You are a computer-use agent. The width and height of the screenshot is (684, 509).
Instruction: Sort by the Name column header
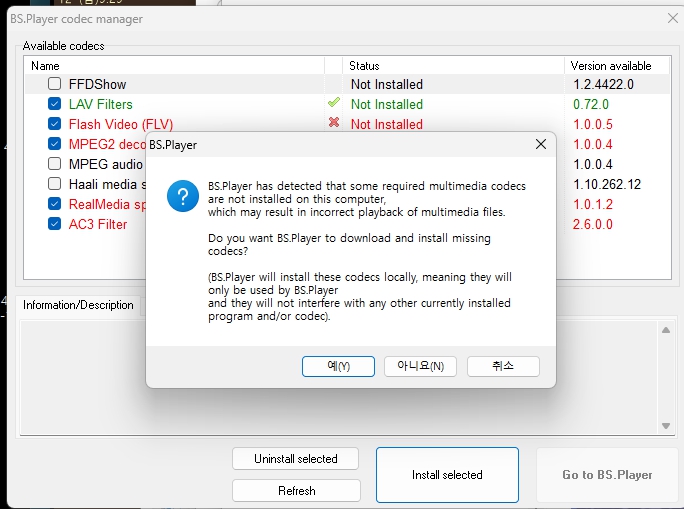174,66
